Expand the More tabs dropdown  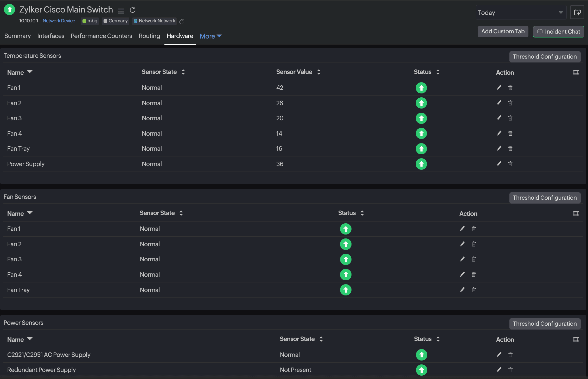[210, 36]
